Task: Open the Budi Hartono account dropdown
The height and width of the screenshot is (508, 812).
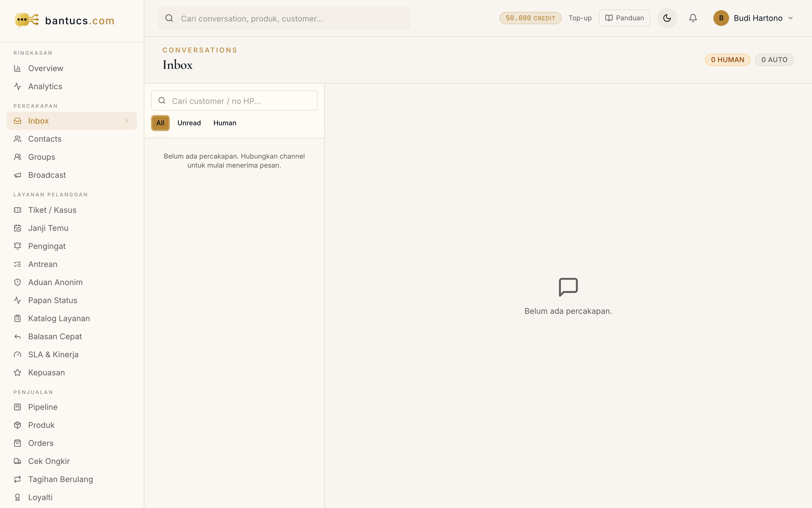Action: pyautogui.click(x=753, y=18)
